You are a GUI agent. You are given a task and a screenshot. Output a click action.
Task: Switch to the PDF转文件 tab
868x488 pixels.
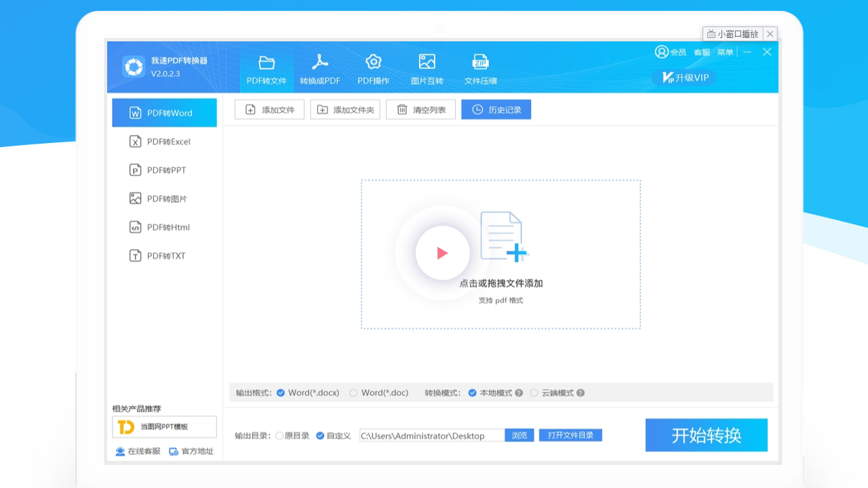click(267, 68)
